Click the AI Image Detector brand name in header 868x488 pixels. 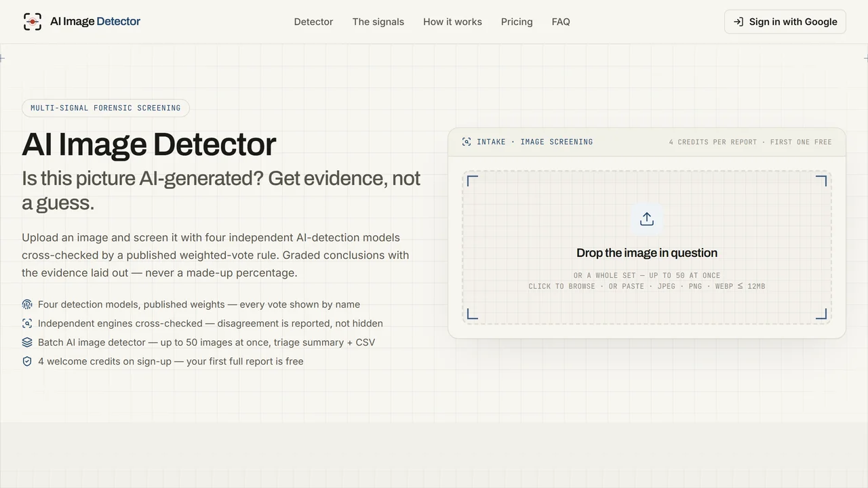coord(96,22)
